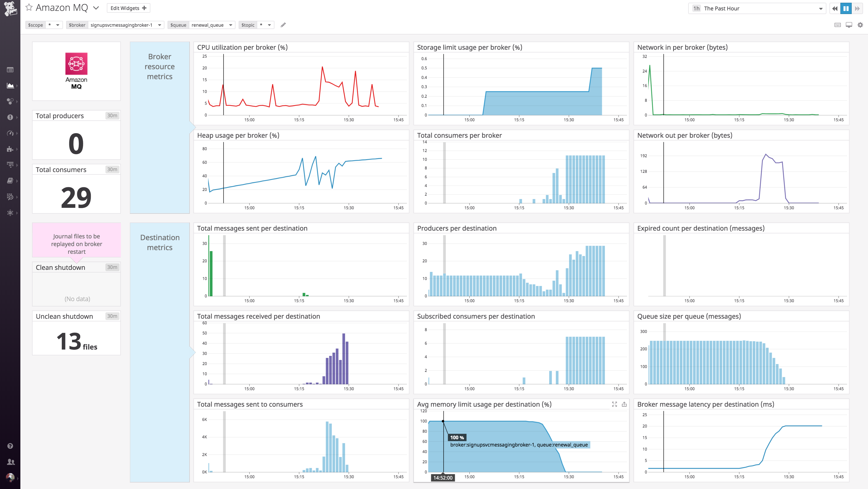
Task: Select the Infrastructure hexagons icon in the sidebar
Action: pyautogui.click(x=10, y=101)
